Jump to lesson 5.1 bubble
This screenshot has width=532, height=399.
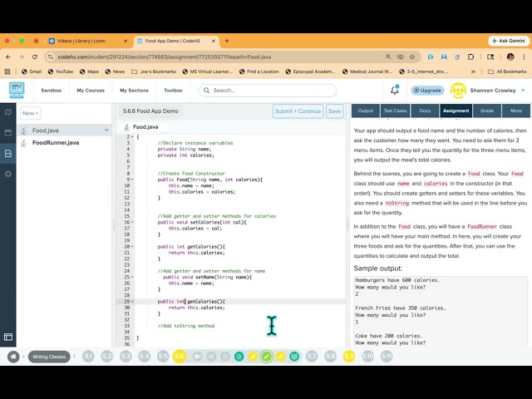[x=88, y=357]
